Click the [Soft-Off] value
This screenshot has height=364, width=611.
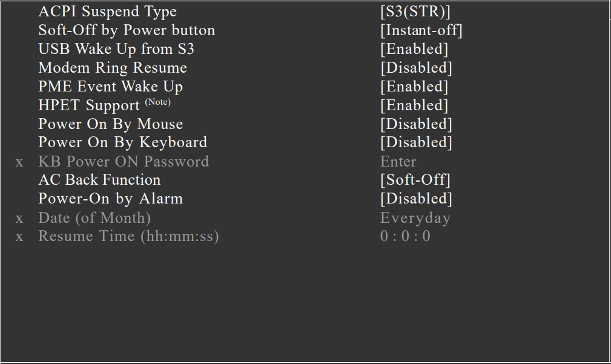tap(414, 180)
